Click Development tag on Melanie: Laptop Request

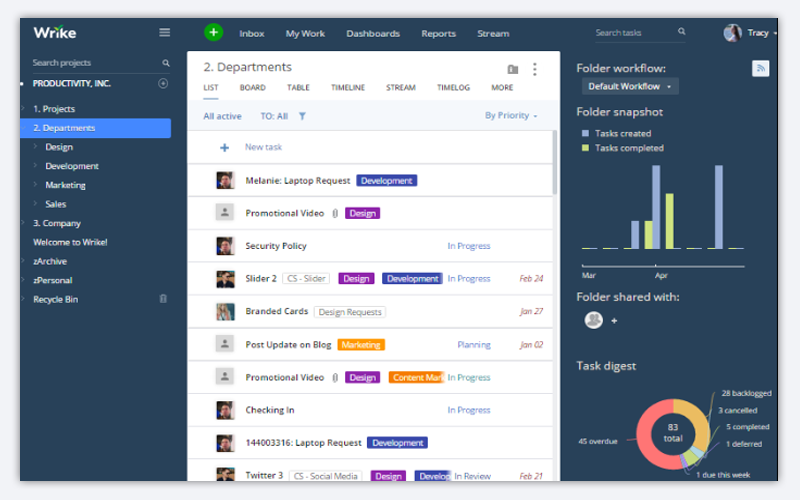386,181
